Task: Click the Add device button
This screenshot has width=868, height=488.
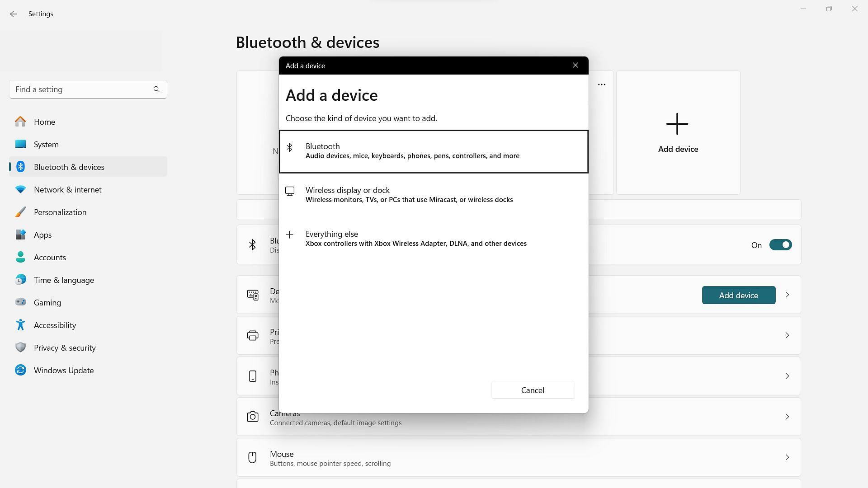Action: coord(739,295)
